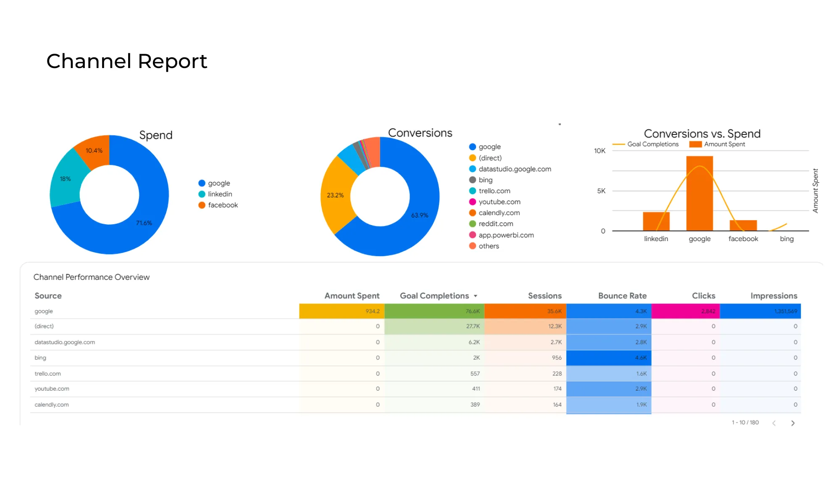Click the datastudio.google.com table row
Screen dimensions: 840x504
point(65,342)
